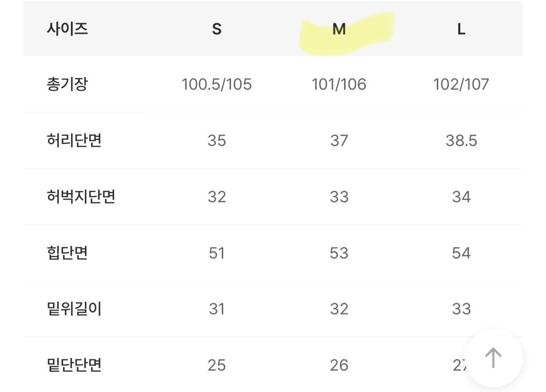Click the 사이즈 header label
Viewport: 546px width, 392px height.
click(x=67, y=29)
